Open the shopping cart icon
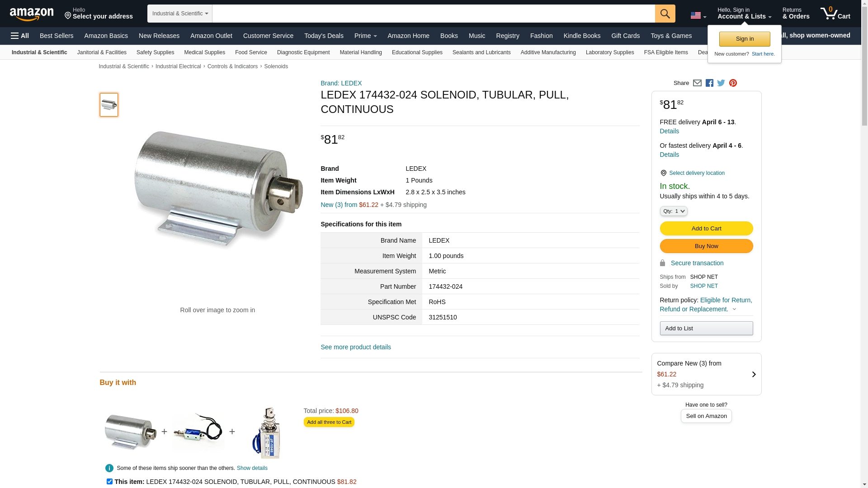The image size is (868, 488). (835, 14)
